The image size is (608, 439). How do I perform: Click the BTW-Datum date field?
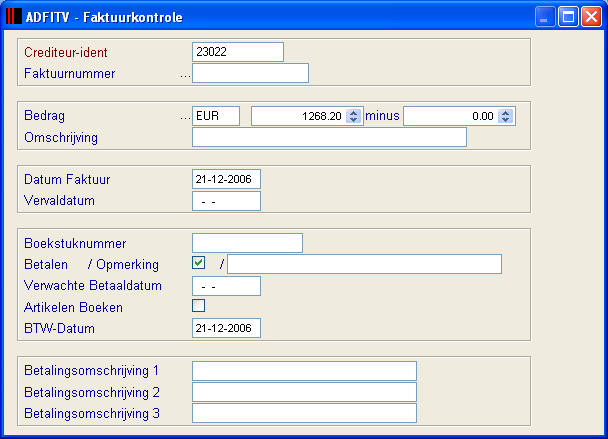tap(226, 328)
